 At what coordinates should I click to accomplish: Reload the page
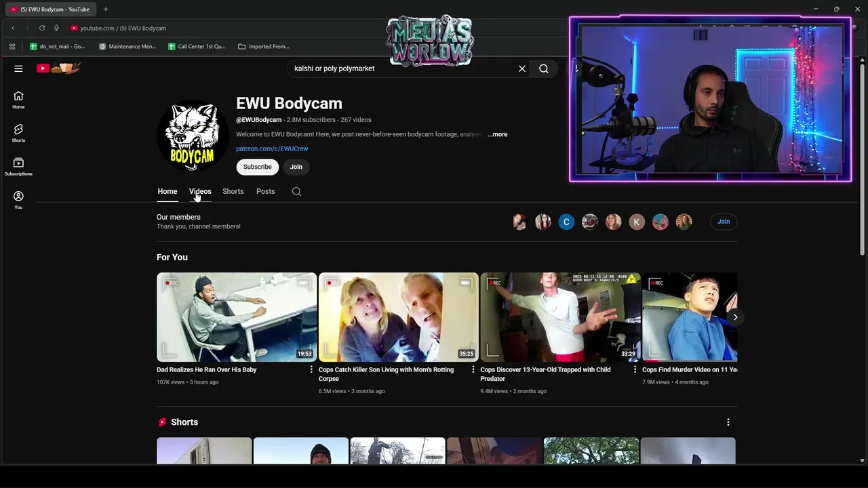click(x=42, y=28)
